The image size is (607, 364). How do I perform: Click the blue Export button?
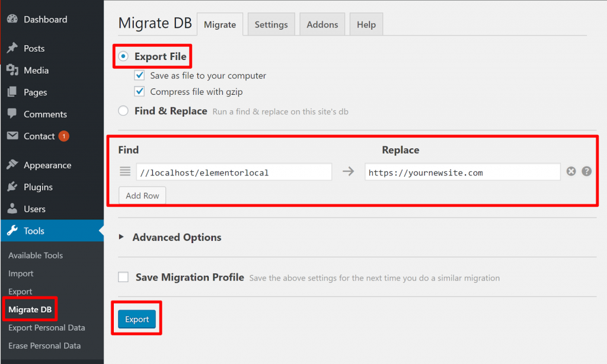pos(137,320)
